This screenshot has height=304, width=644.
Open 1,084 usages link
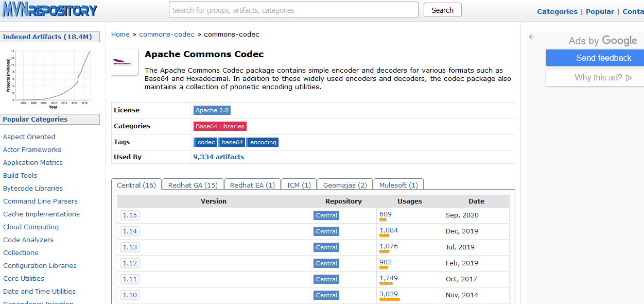(x=389, y=230)
